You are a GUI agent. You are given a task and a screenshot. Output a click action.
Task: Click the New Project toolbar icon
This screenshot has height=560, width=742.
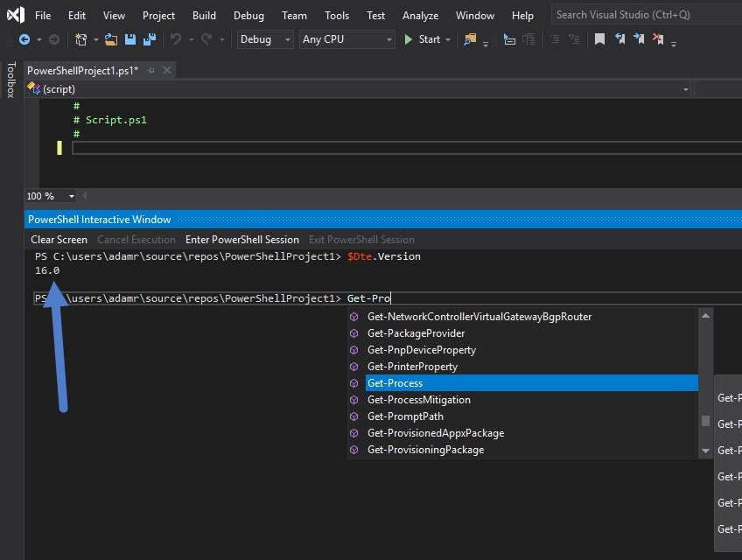click(x=81, y=39)
